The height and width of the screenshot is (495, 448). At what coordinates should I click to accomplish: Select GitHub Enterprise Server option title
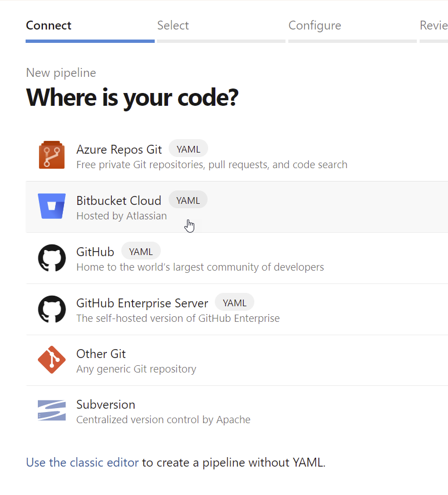coord(142,303)
